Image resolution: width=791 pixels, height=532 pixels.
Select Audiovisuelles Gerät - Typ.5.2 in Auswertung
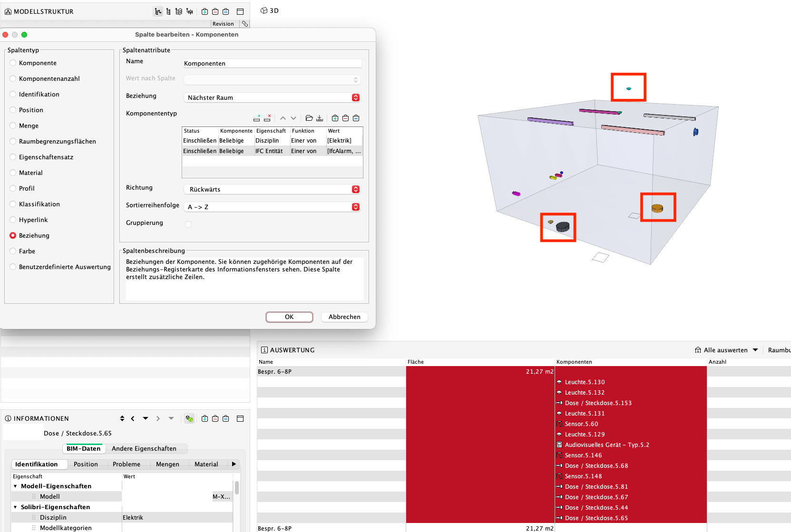(607, 445)
